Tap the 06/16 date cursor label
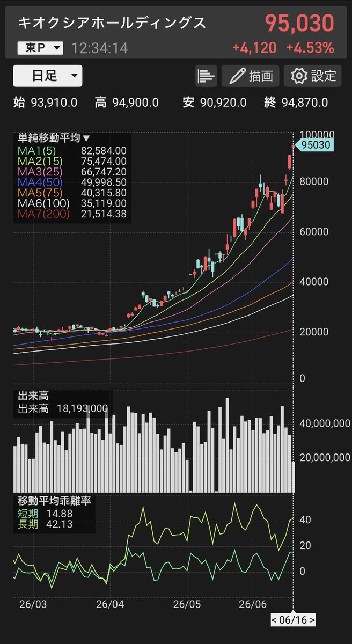 [293, 620]
